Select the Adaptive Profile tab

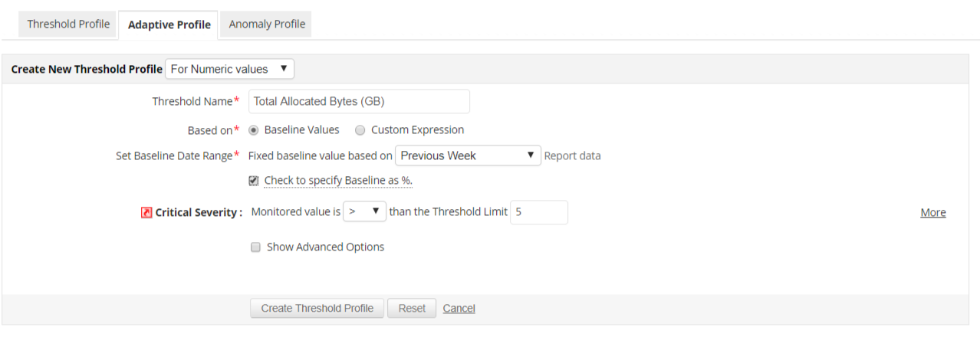pos(169,25)
